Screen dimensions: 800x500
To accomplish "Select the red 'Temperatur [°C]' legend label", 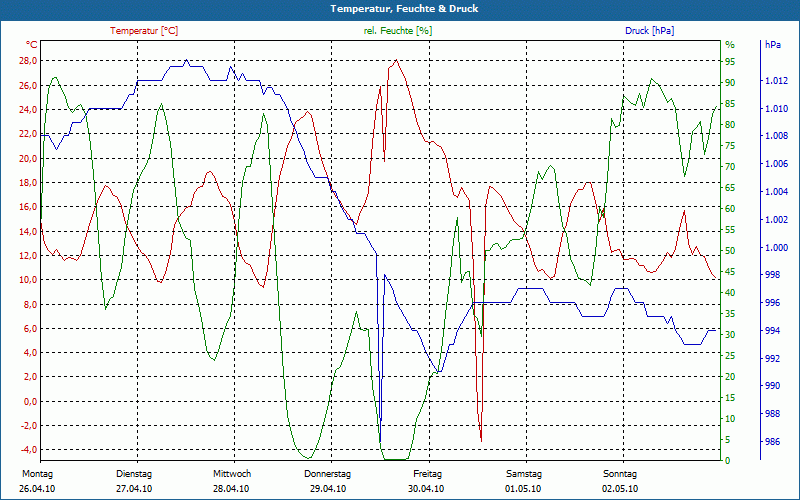I will [144, 31].
